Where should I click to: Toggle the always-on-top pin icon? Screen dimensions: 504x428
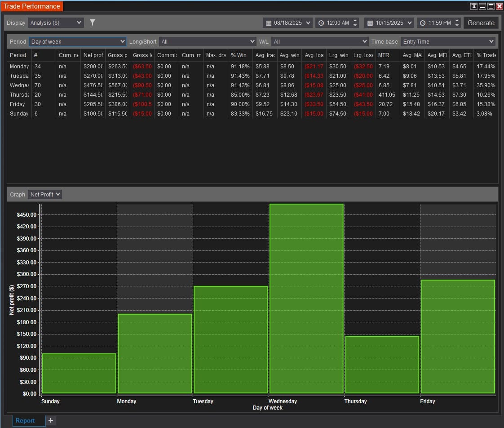[x=473, y=6]
